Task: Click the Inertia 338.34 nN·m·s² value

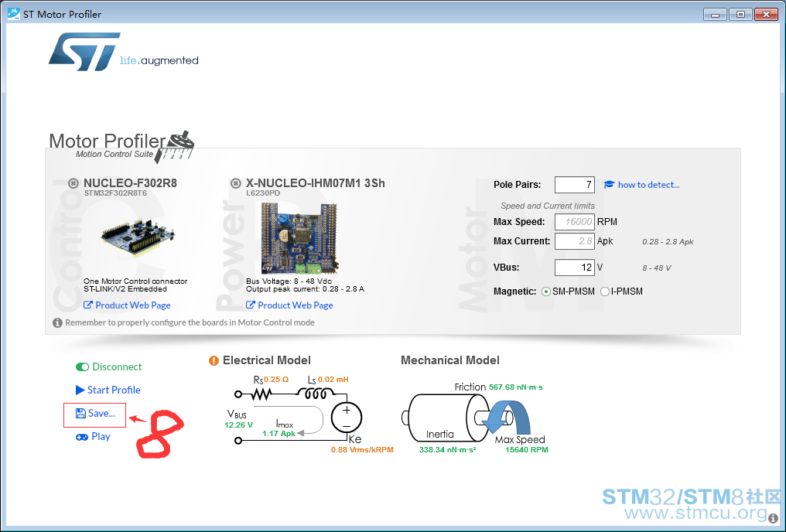Action: 447,450
